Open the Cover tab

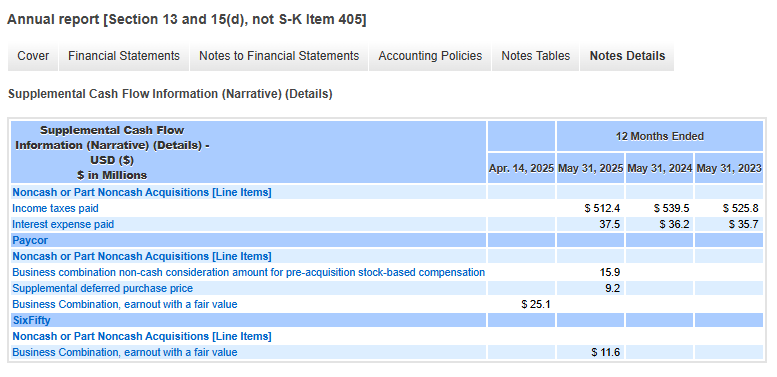click(x=33, y=56)
